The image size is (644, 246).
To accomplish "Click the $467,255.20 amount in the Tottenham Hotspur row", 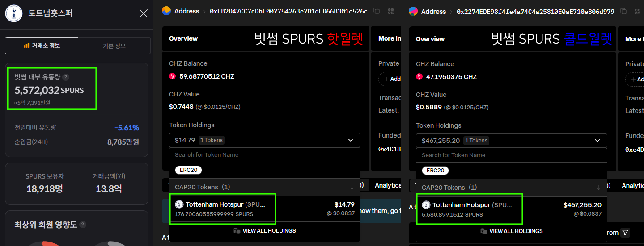I will point(582,205).
